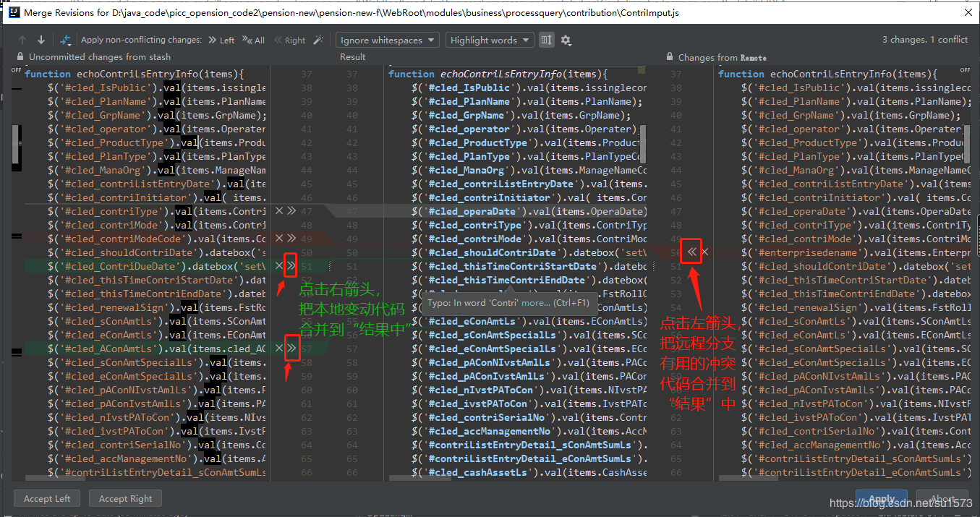Apply non-conflicting changes from Left

[221, 40]
